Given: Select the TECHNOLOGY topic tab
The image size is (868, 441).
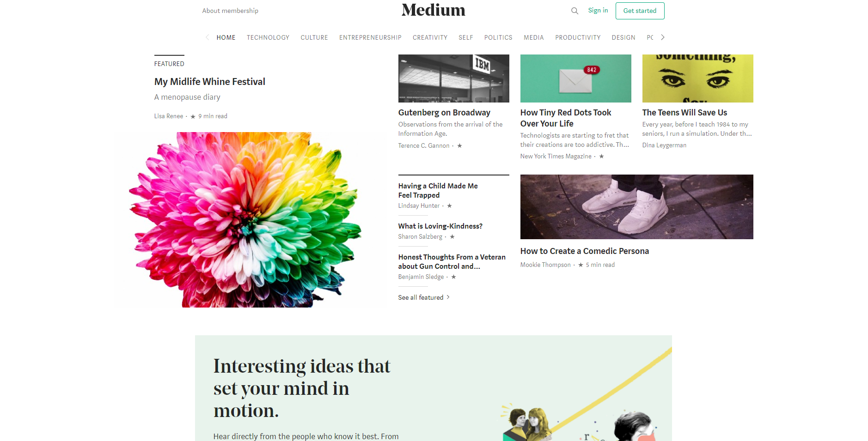Looking at the screenshot, I should click(x=268, y=37).
